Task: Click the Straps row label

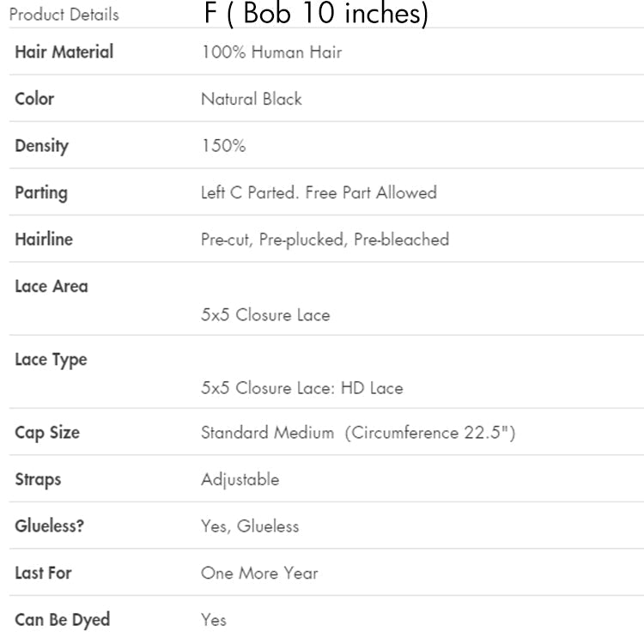Action: 38,479
